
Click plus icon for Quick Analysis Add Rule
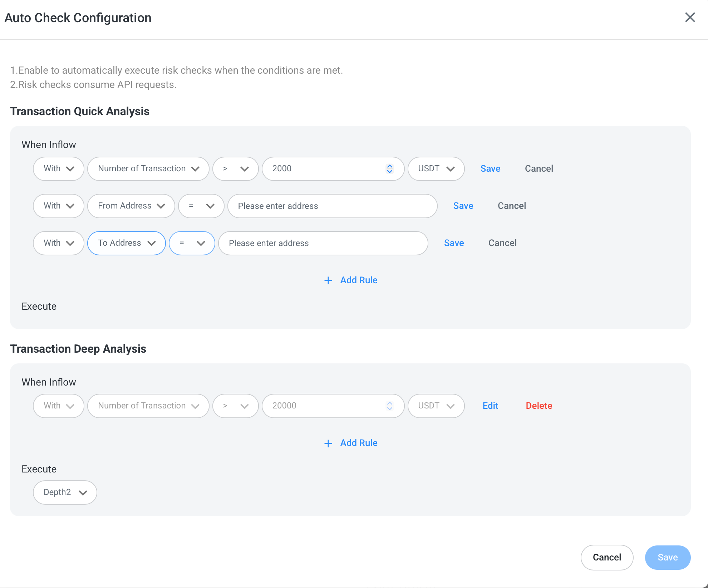[328, 280]
